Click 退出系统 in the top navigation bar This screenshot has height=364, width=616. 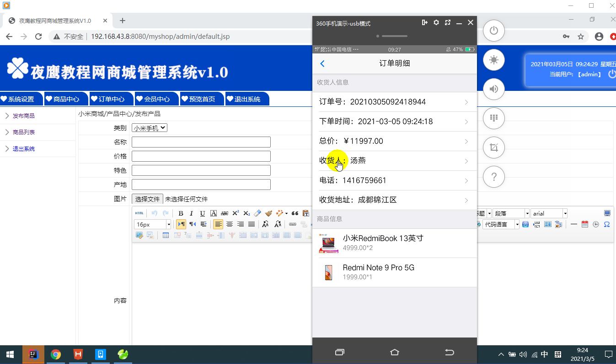click(x=247, y=99)
